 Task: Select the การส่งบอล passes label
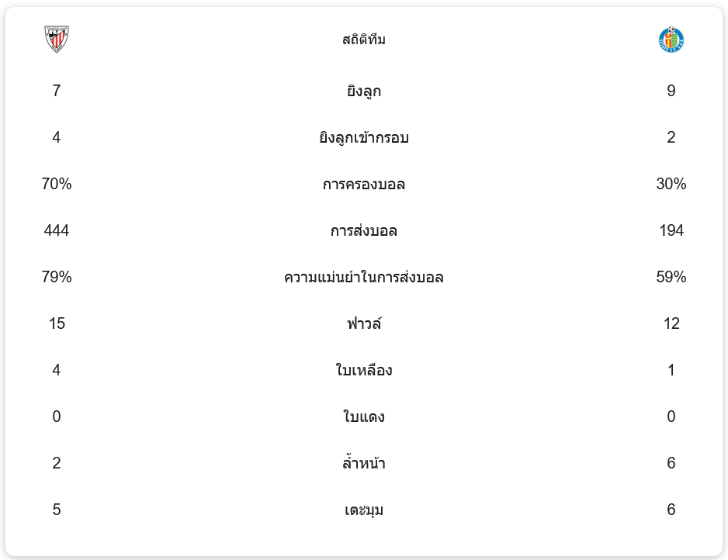pos(364,231)
